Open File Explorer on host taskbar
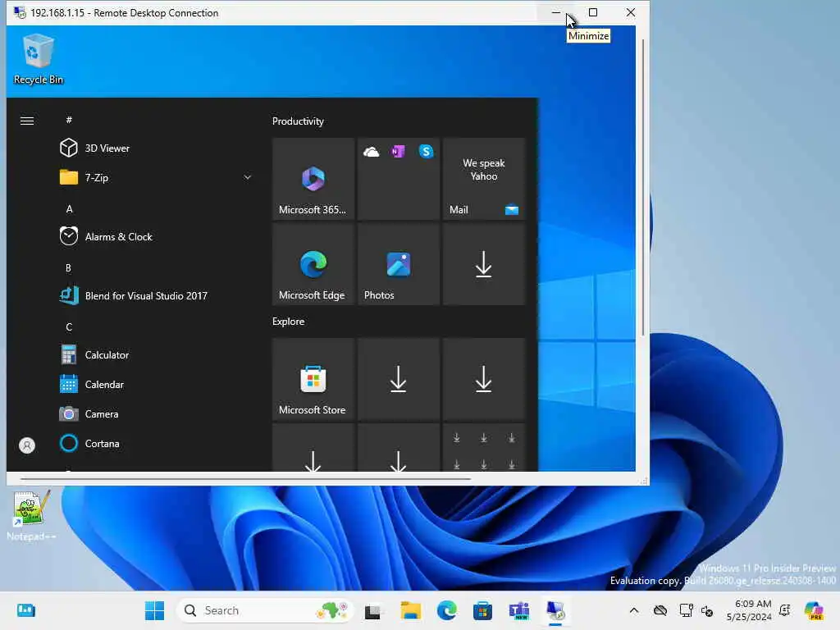Screen dimensions: 840x630 (x=410, y=610)
